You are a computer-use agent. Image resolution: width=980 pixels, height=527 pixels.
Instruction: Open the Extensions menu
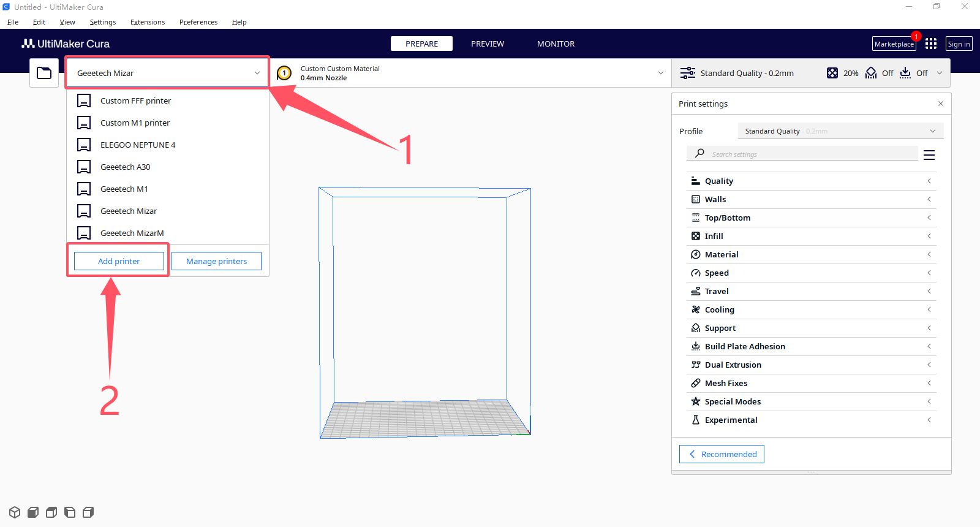click(x=148, y=22)
